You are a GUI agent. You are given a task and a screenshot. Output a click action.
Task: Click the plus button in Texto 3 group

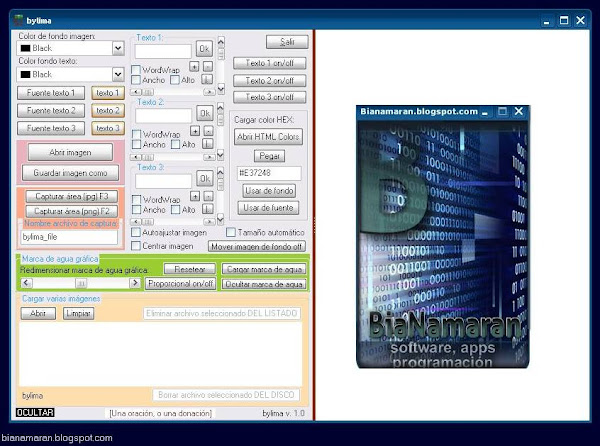click(x=195, y=196)
